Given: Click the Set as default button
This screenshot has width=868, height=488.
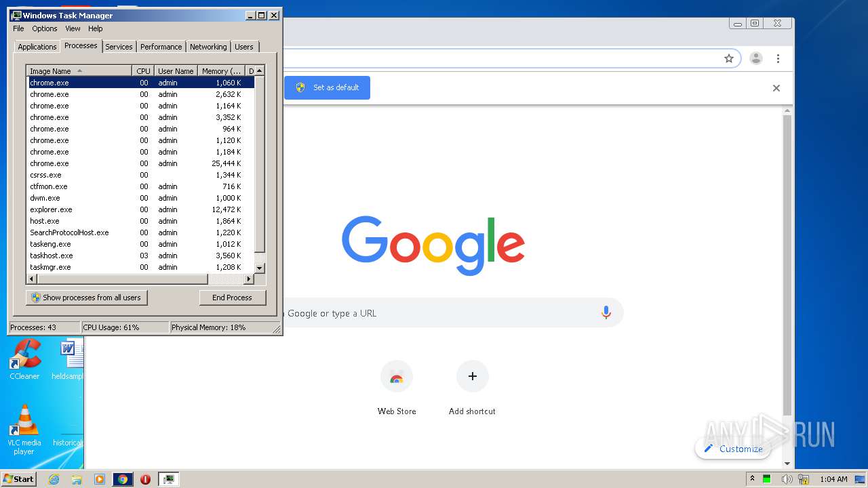Looking at the screenshot, I should point(328,87).
